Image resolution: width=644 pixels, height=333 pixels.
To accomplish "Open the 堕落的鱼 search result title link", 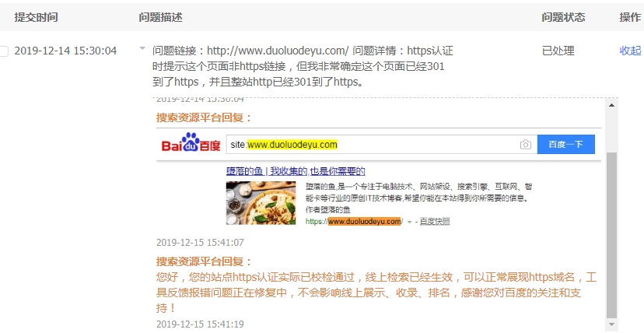I will [296, 171].
